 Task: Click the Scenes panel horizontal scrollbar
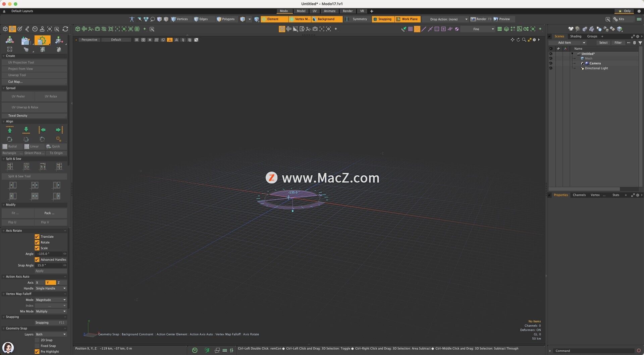(x=584, y=189)
